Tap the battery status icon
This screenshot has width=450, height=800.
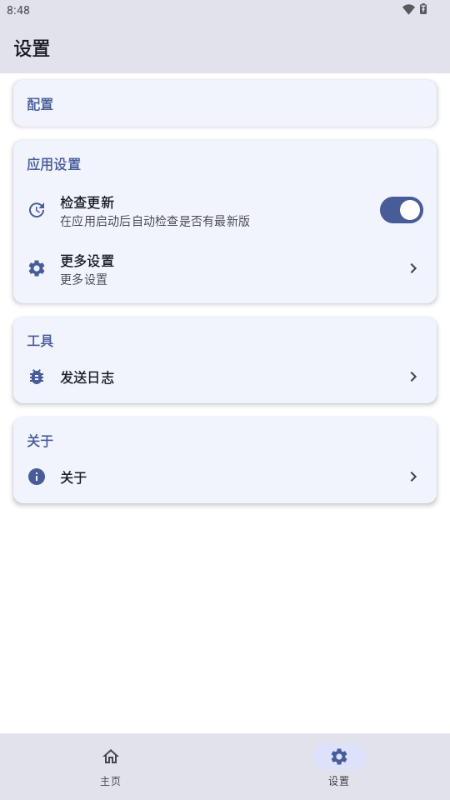pyautogui.click(x=423, y=9)
